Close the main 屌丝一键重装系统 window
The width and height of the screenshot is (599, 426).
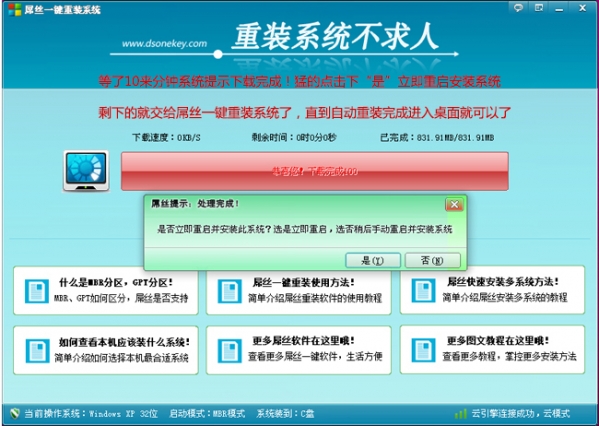coord(583,8)
